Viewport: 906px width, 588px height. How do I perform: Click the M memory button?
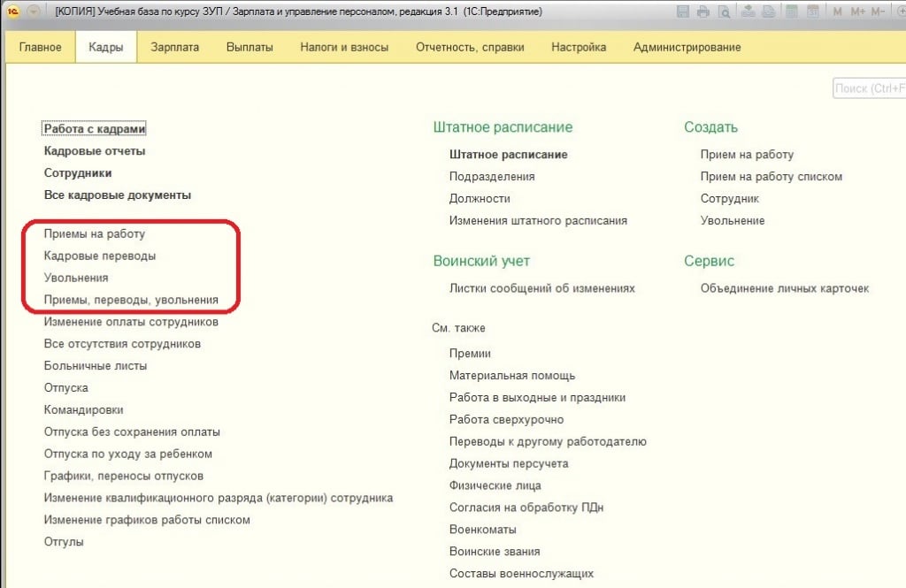pos(837,11)
